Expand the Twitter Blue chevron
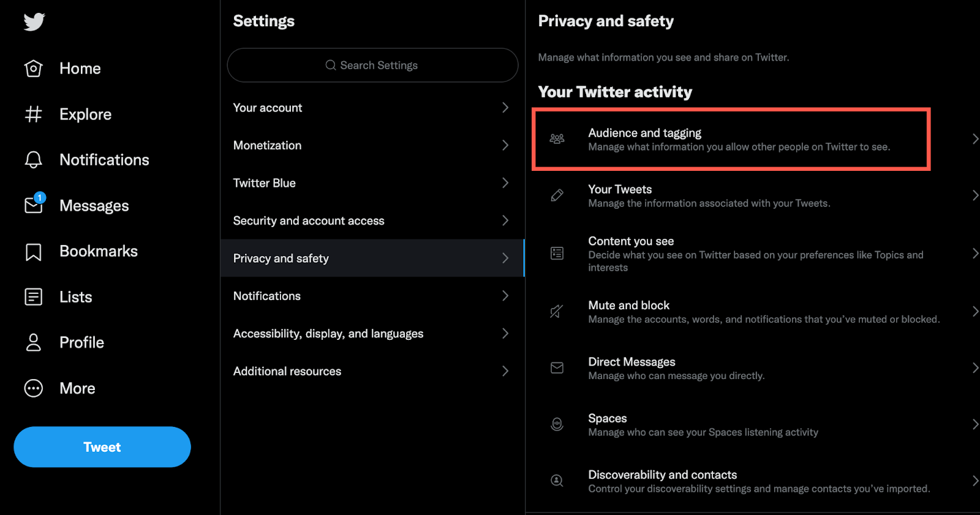 click(505, 183)
